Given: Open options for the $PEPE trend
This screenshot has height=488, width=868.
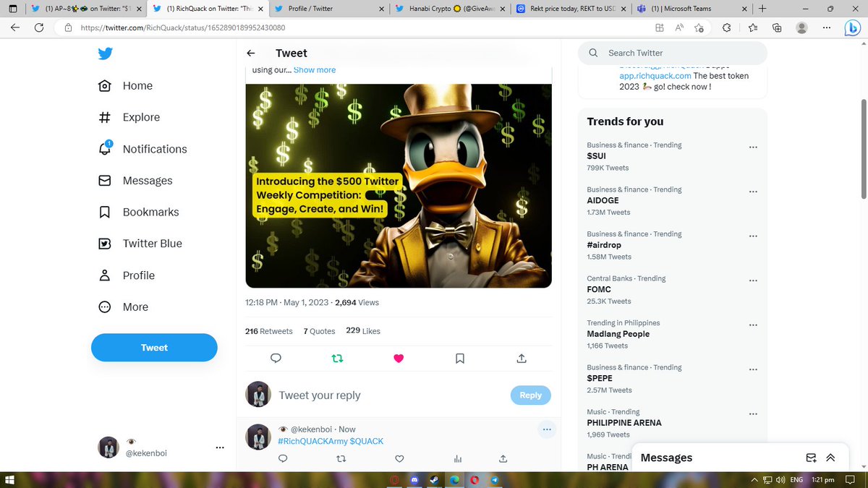Looking at the screenshot, I should (753, 369).
